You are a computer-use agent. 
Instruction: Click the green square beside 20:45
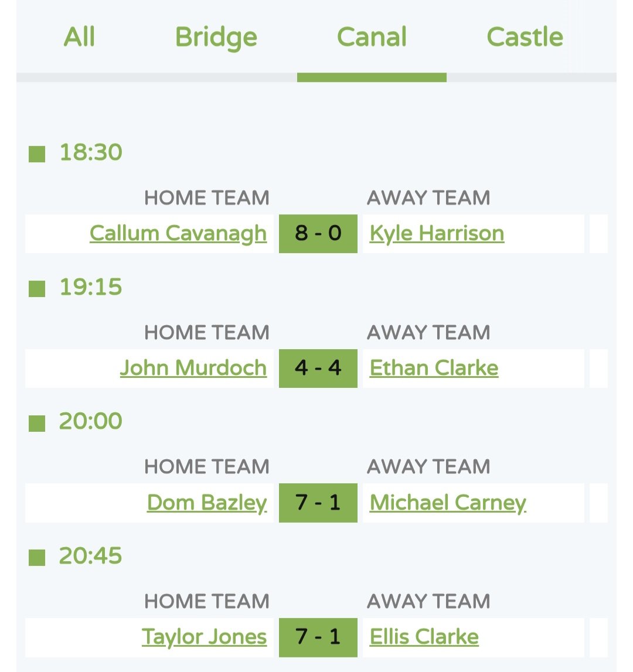[37, 558]
